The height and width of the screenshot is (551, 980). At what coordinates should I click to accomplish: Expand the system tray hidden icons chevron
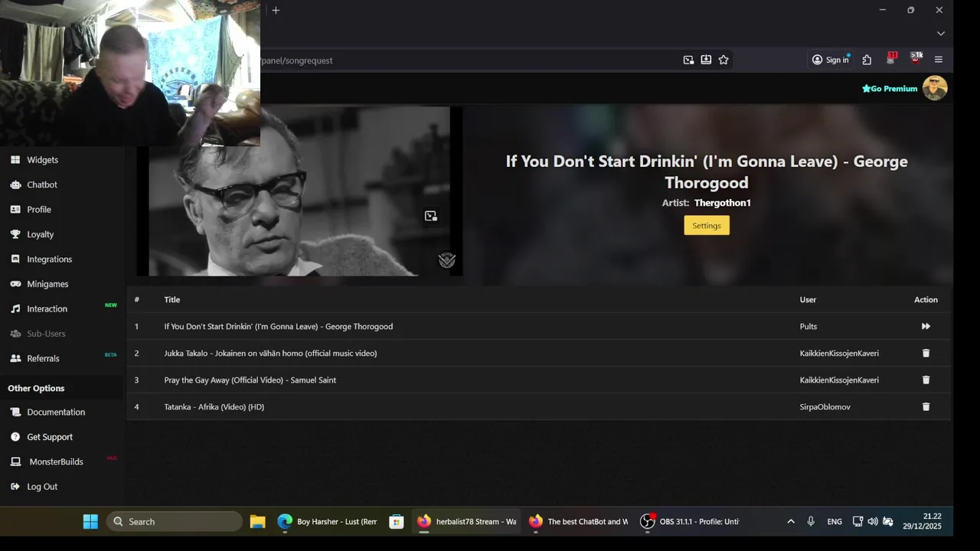pos(791,521)
